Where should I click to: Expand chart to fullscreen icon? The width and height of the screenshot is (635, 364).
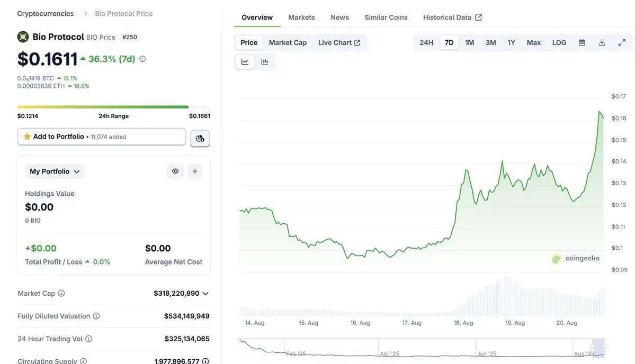click(x=622, y=42)
